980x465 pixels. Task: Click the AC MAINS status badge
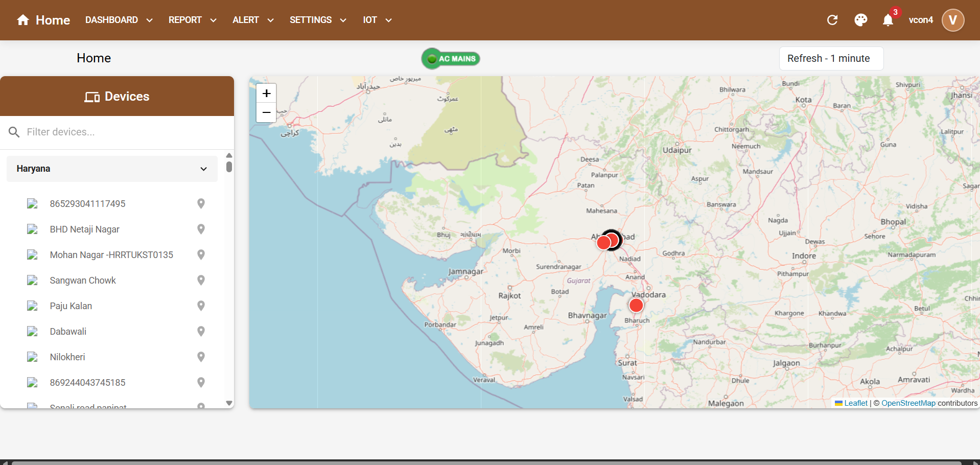pyautogui.click(x=451, y=59)
